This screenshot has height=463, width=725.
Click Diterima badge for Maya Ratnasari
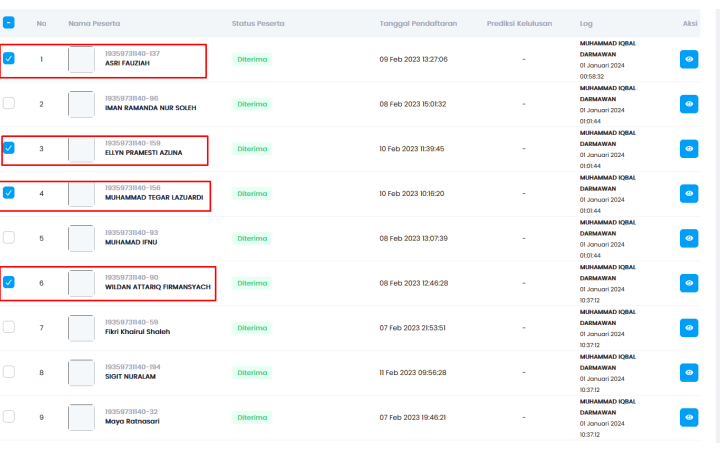[252, 417]
